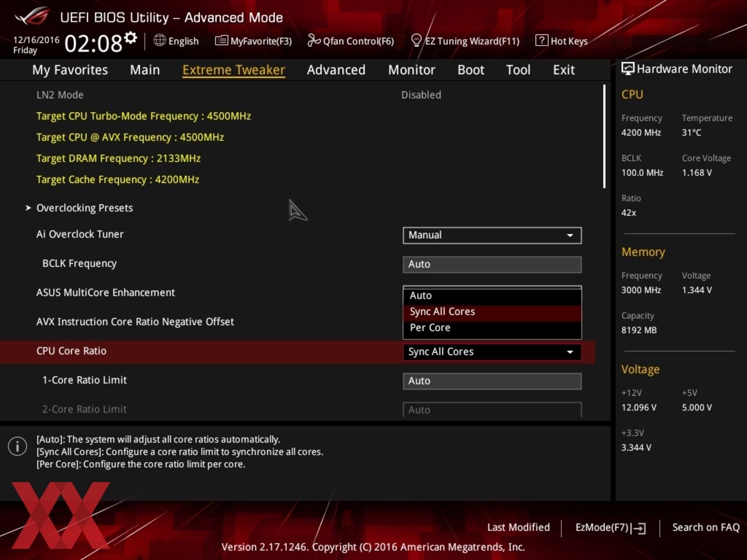Click Search on FAQ
The height and width of the screenshot is (560, 747).
706,528
